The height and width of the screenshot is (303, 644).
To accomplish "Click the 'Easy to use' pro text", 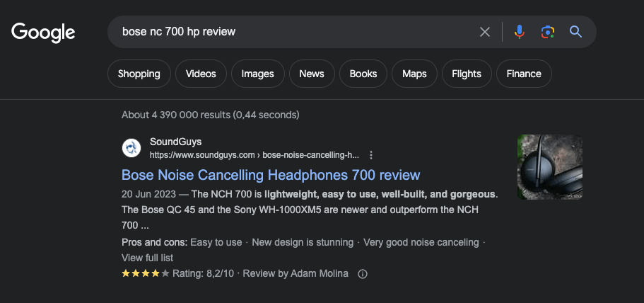I will click(x=216, y=242).
